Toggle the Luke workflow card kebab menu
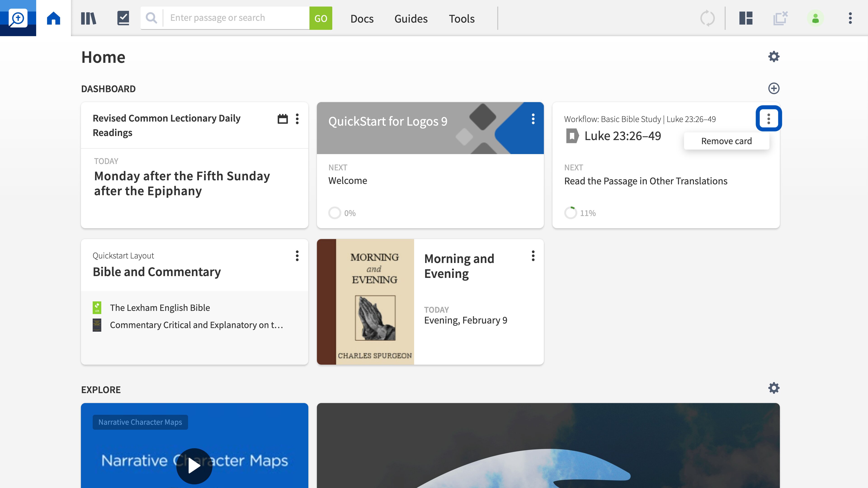 769,119
